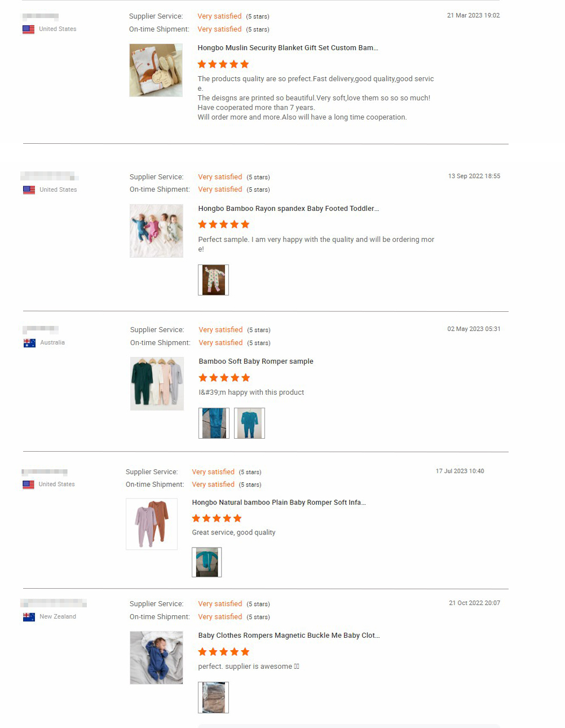Click the Australia flag icon
The height and width of the screenshot is (728, 565).
(x=29, y=343)
